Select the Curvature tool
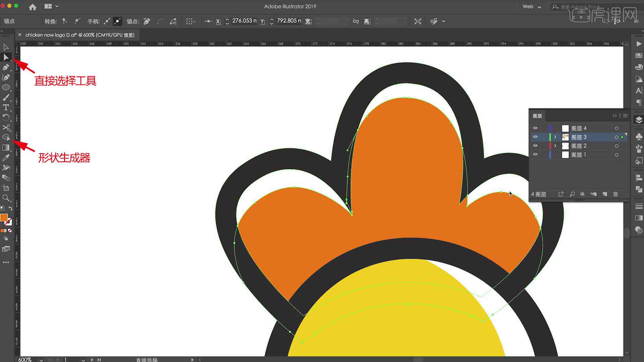Screen dimensions: 644x362 (x=6, y=77)
